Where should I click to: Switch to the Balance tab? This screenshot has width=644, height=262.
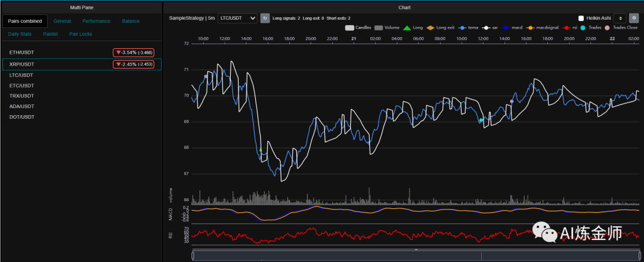131,21
